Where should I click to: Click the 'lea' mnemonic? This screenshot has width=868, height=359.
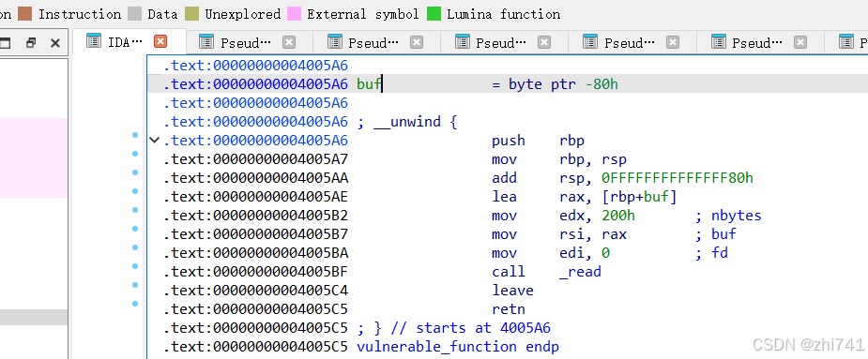click(504, 197)
